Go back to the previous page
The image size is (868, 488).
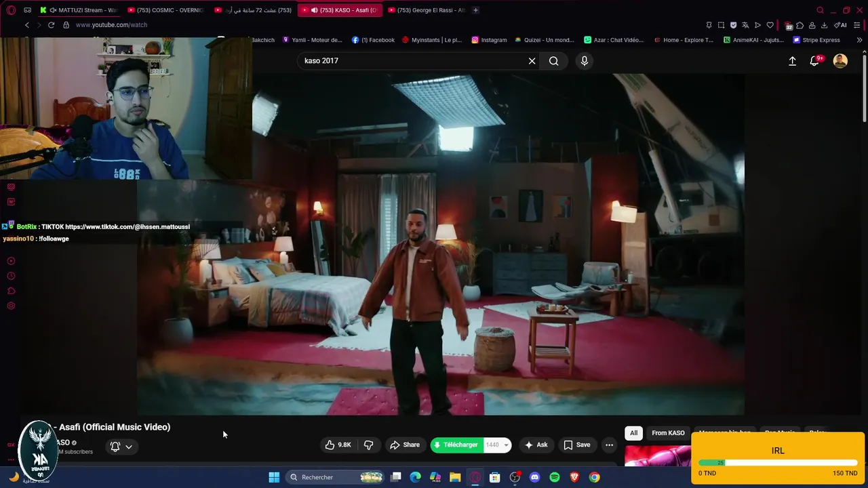tap(26, 25)
